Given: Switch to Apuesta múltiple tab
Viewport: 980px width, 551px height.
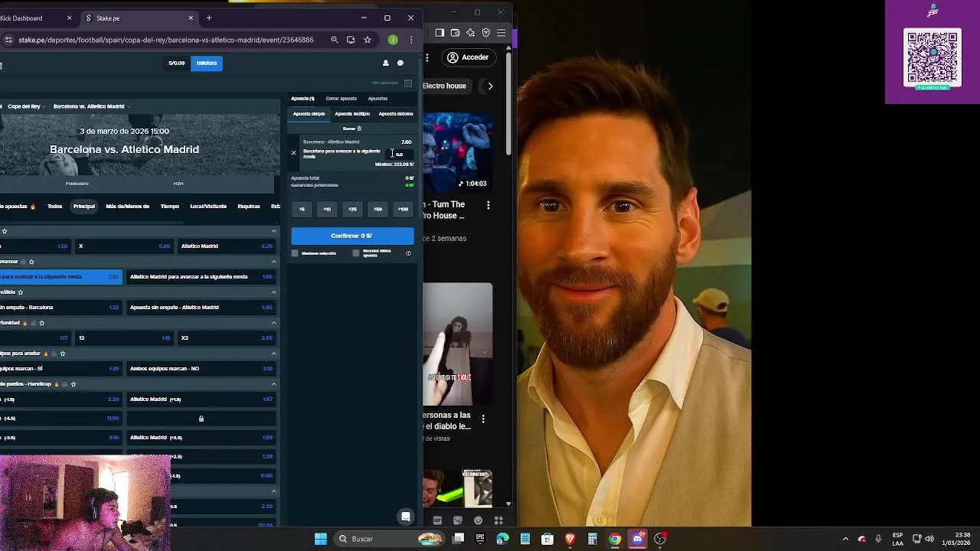Looking at the screenshot, I should [352, 114].
